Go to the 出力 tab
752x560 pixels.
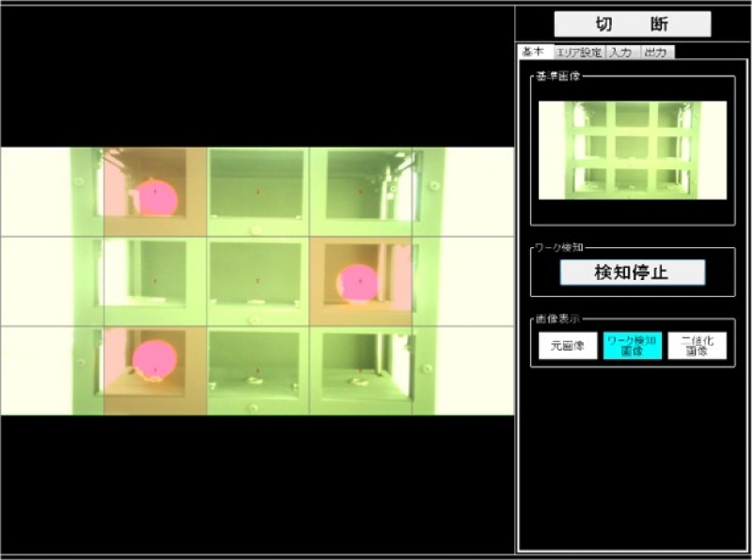[x=657, y=53]
